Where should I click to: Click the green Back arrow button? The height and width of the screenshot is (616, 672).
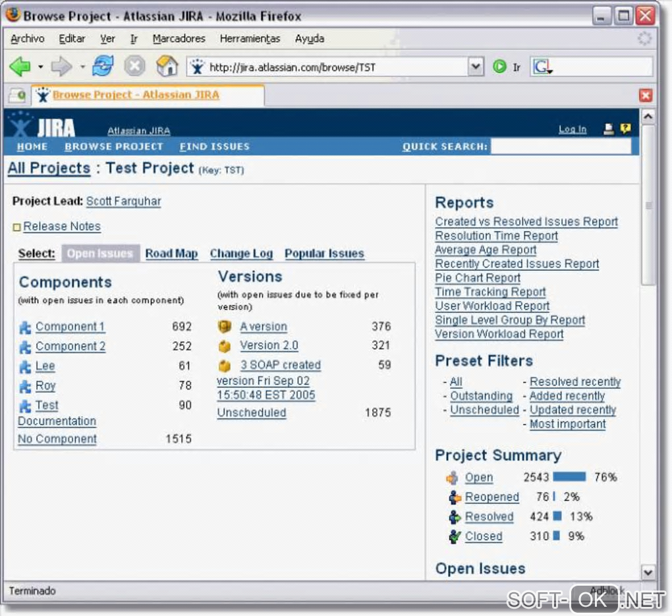(20, 67)
